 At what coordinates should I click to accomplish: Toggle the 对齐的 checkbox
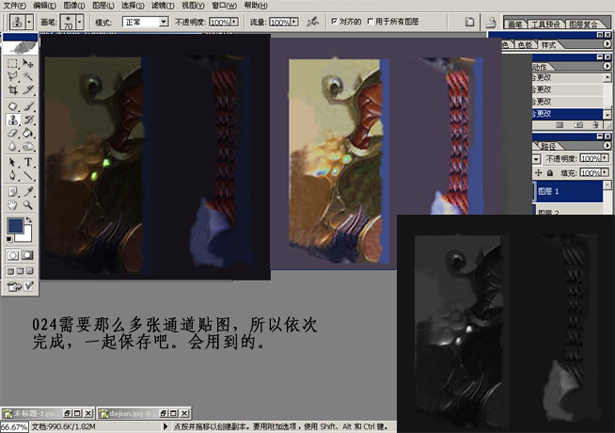[334, 21]
